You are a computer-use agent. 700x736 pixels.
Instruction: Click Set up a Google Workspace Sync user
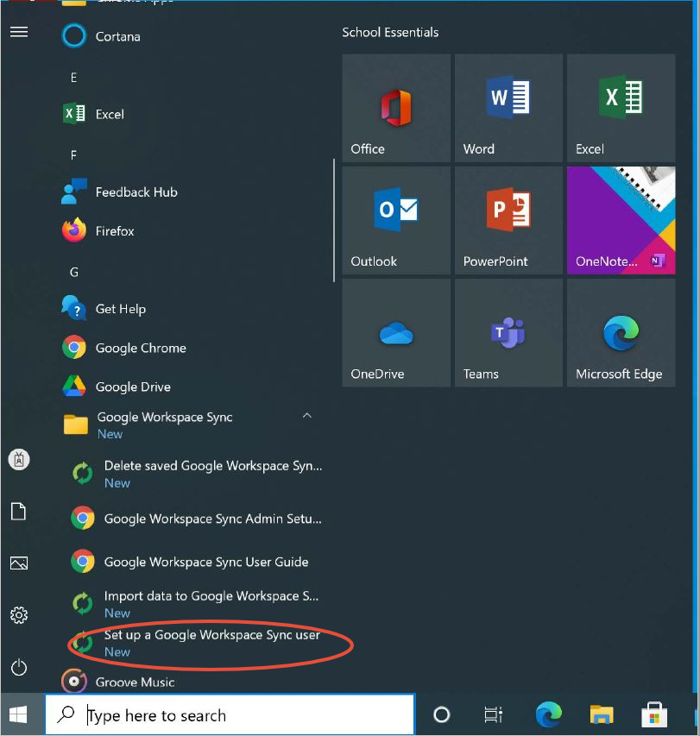197,643
